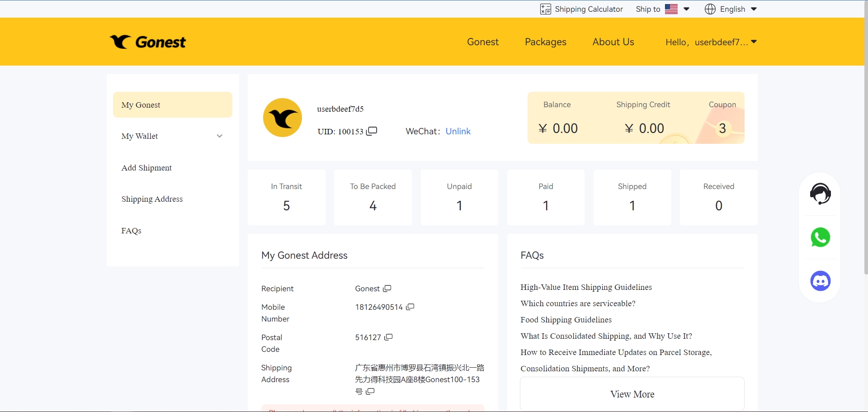The width and height of the screenshot is (868, 412).
Task: Click the globe language icon
Action: pos(710,9)
